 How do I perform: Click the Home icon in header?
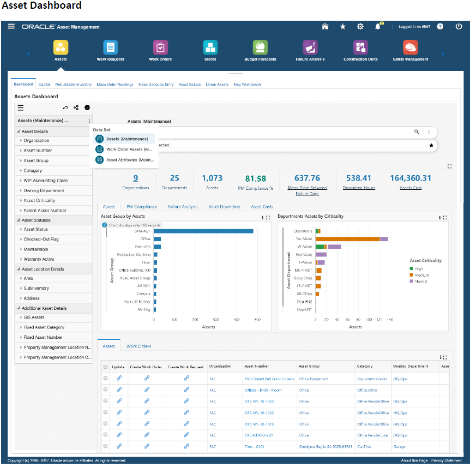click(x=325, y=26)
